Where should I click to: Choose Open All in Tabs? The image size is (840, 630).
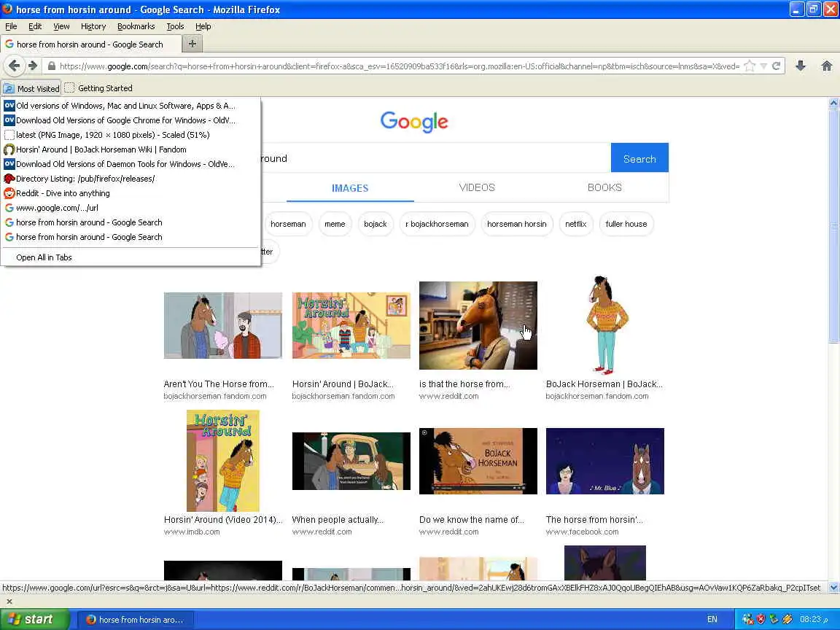coord(131,257)
